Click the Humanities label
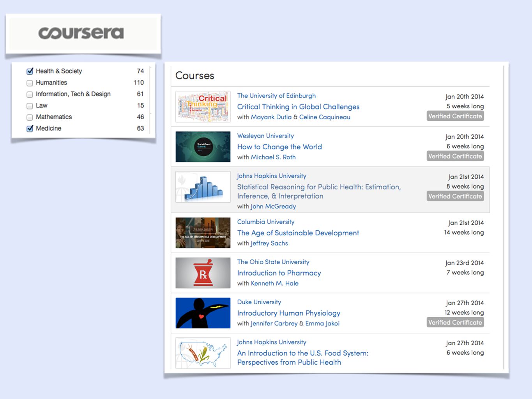Screen dimensions: 532x399 [x=51, y=83]
